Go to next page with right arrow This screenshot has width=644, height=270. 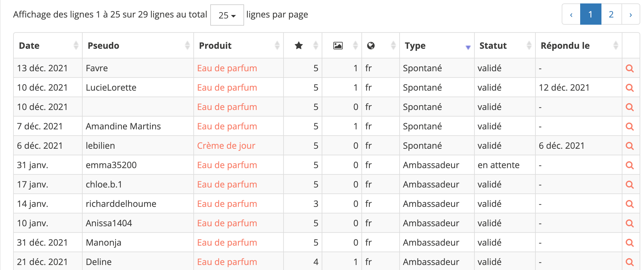pyautogui.click(x=631, y=14)
